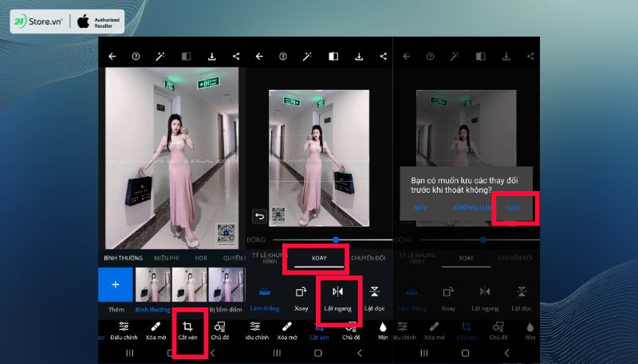This screenshot has width=638, height=364.
Task: Open Điều chỉnh adjustments in the first screenshot
Action: (124, 331)
